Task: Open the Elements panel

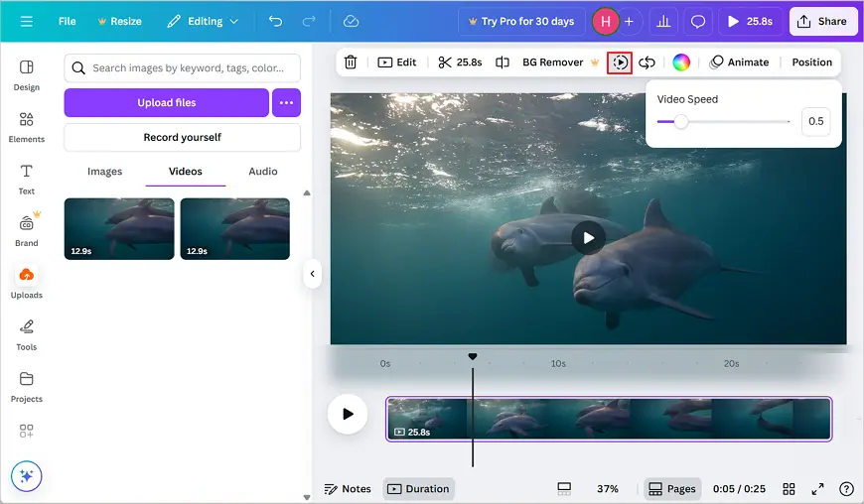Action: pyautogui.click(x=27, y=127)
